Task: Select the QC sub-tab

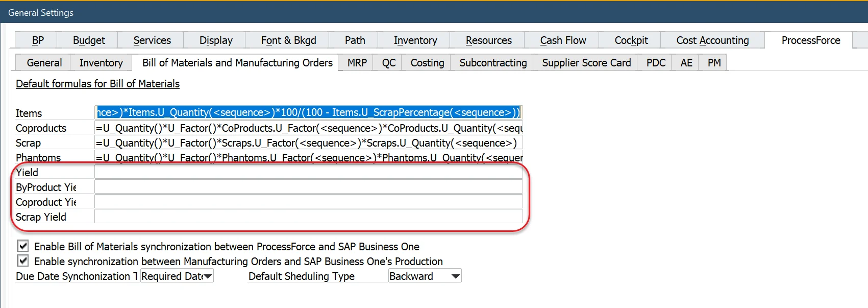Action: tap(388, 63)
